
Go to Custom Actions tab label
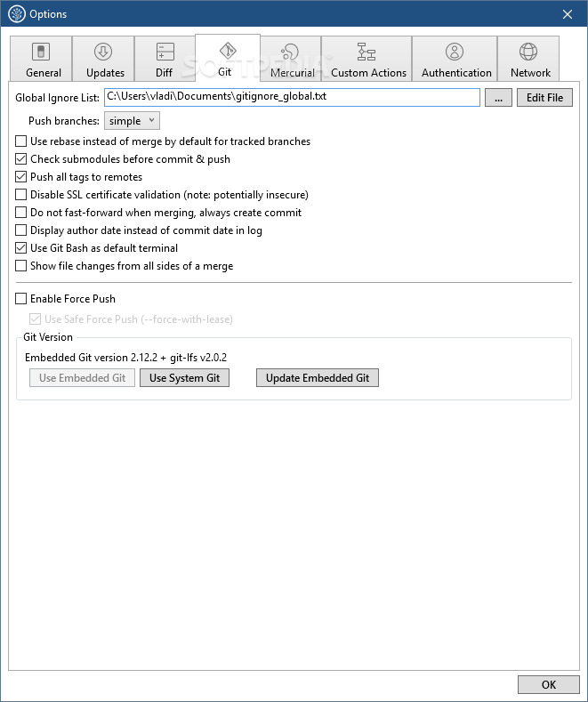[369, 73]
